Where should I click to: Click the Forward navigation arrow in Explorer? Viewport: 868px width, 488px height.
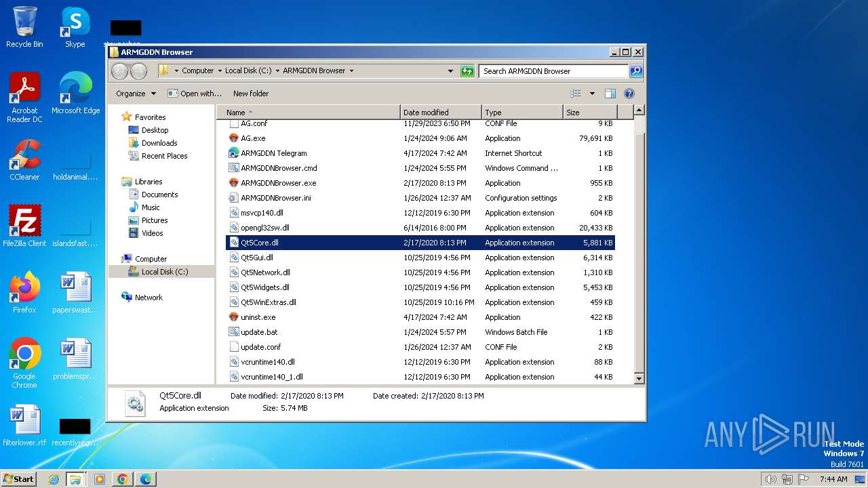pyautogui.click(x=138, y=70)
